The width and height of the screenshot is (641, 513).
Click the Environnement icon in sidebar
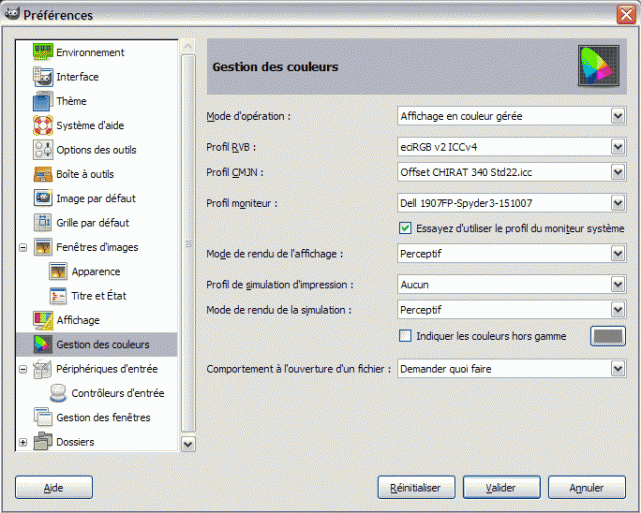point(43,52)
